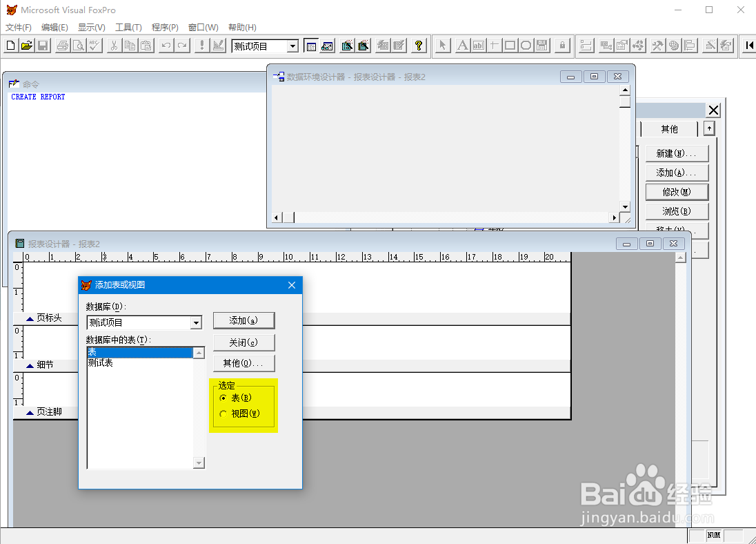
Task: Select the Label 'A' report control
Action: tap(462, 46)
